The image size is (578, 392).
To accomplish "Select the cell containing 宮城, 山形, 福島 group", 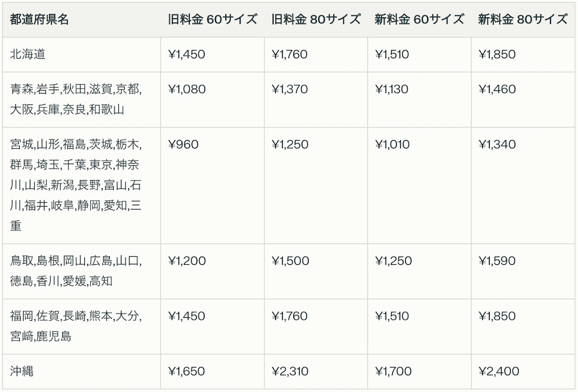I will 76,185.
